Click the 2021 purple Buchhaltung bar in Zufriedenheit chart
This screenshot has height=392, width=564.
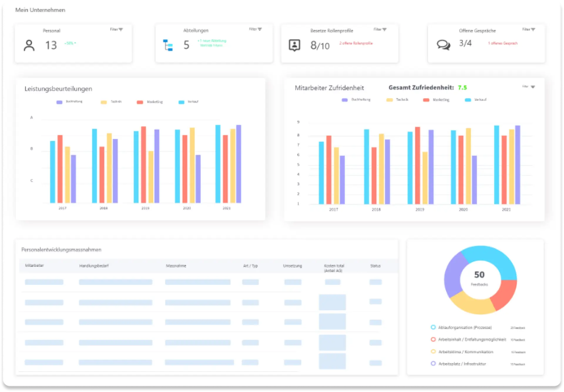(x=518, y=165)
